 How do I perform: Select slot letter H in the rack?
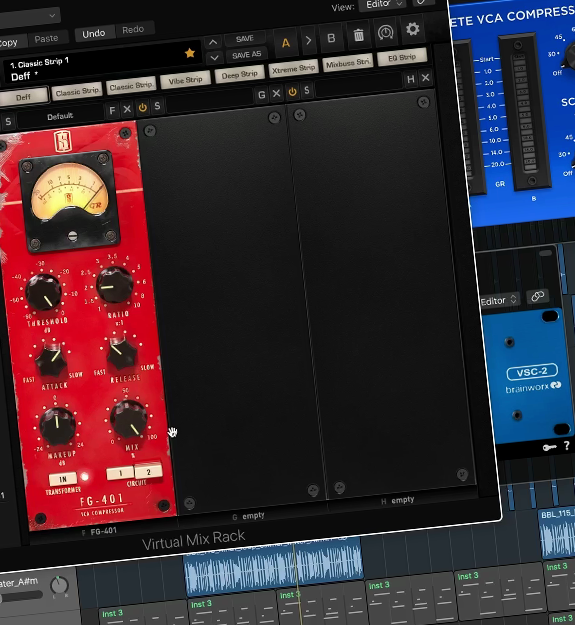click(411, 79)
